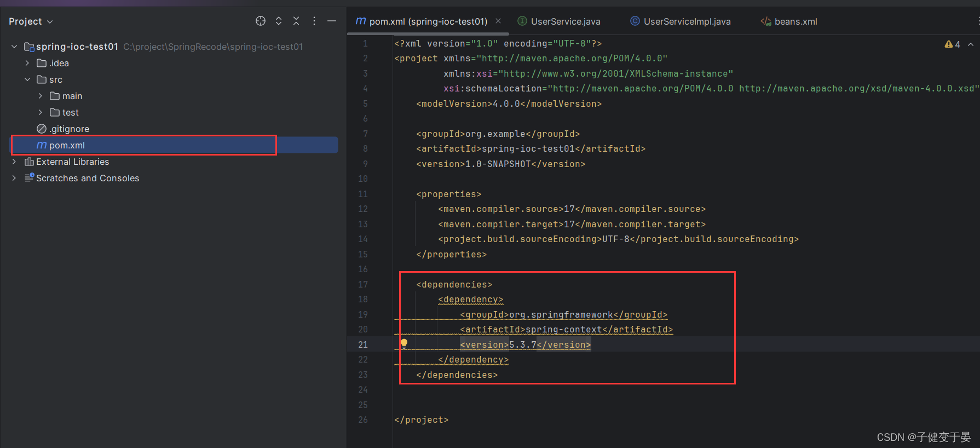The width and height of the screenshot is (980, 448).
Task: Click the xml version declaration line
Action: pos(498,43)
